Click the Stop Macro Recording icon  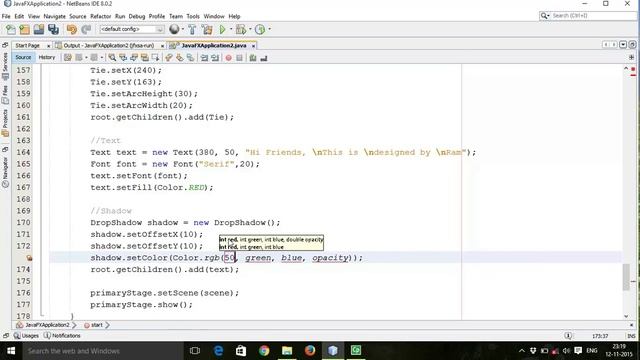tap(240, 58)
